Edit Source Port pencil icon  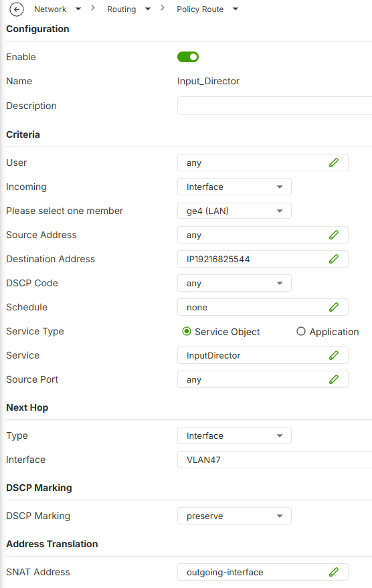point(334,379)
